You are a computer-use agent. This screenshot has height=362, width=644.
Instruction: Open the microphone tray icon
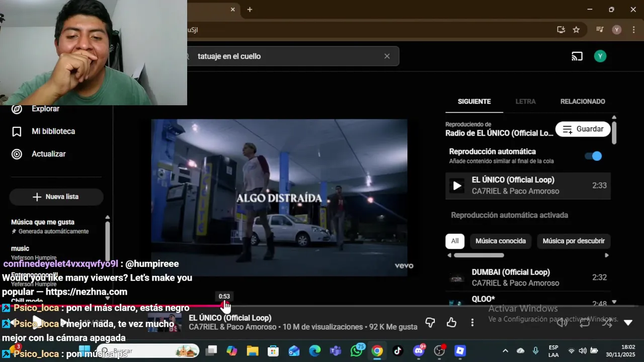click(x=535, y=351)
